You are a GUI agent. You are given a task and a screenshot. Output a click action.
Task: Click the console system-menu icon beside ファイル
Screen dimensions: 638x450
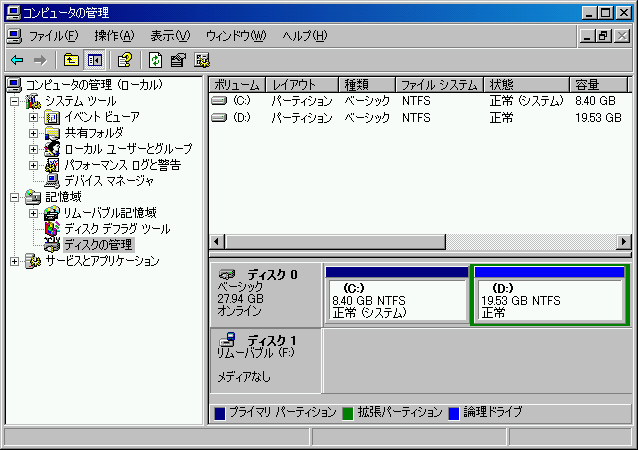14,36
